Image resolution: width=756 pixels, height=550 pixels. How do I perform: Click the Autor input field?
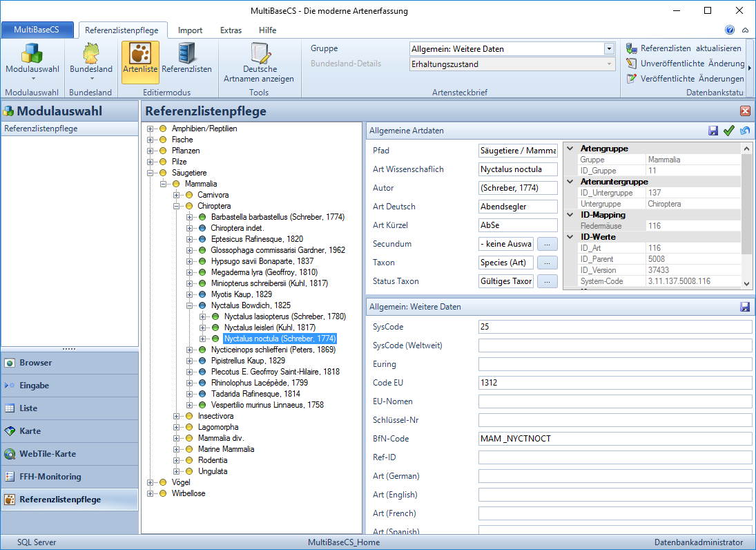518,188
